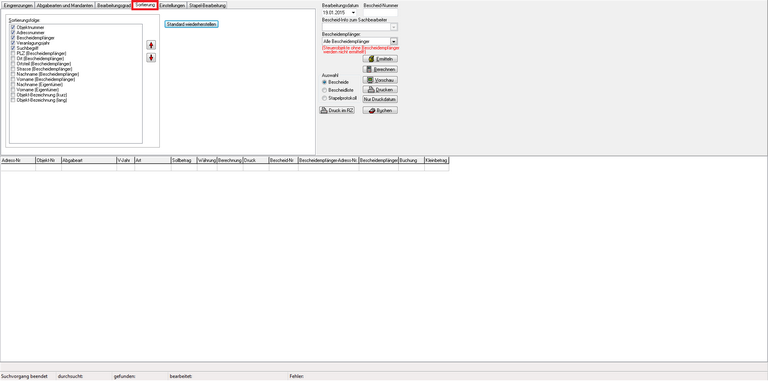The height and width of the screenshot is (381, 768).
Task: Print using the Drucken button
Action: [x=380, y=90]
